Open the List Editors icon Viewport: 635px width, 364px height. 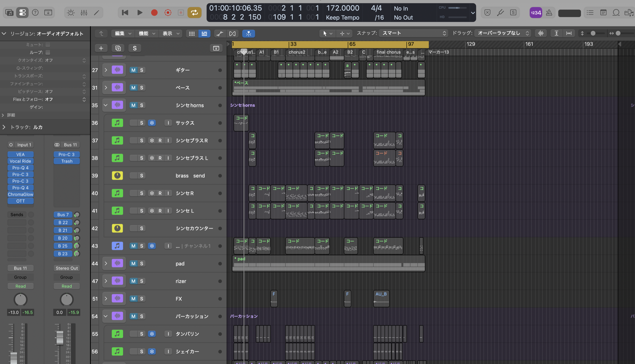(x=590, y=13)
